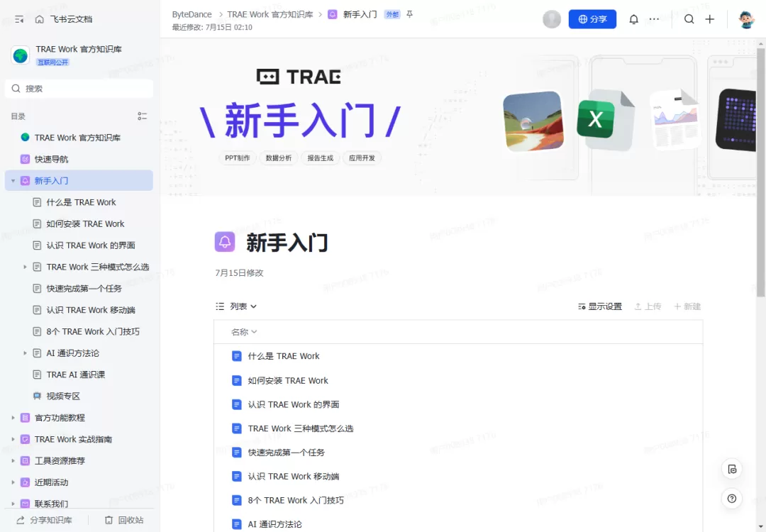Click the plus icon to create new
Image resolution: width=766 pixels, height=532 pixels.
tap(710, 19)
